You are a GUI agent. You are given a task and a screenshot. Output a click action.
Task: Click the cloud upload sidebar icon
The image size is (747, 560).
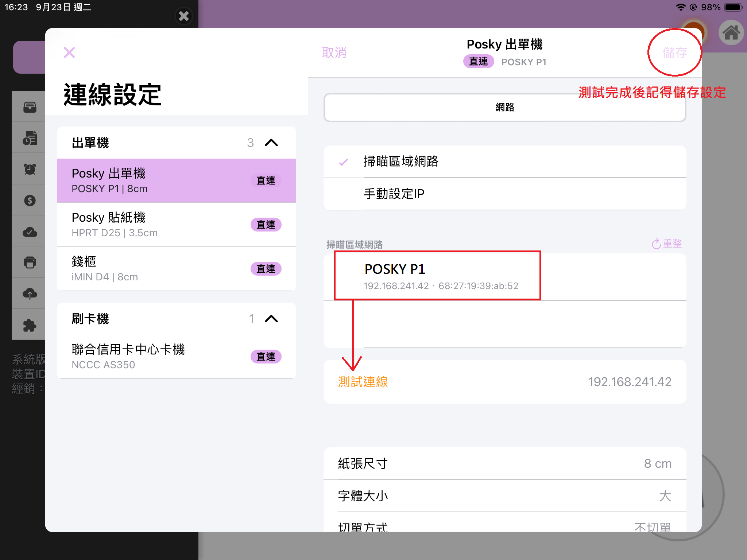(x=30, y=293)
